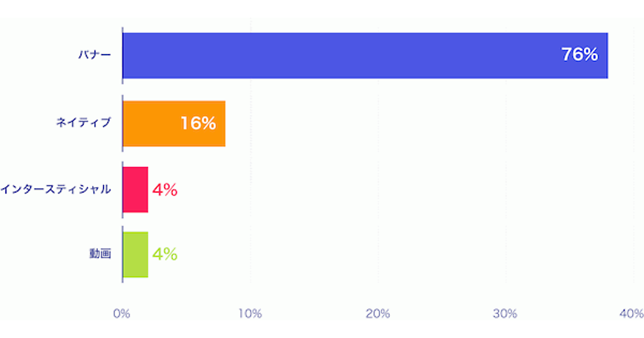Screen dimensions: 644x338
Task: Click the 0% axis tick label
Action: pos(122,314)
